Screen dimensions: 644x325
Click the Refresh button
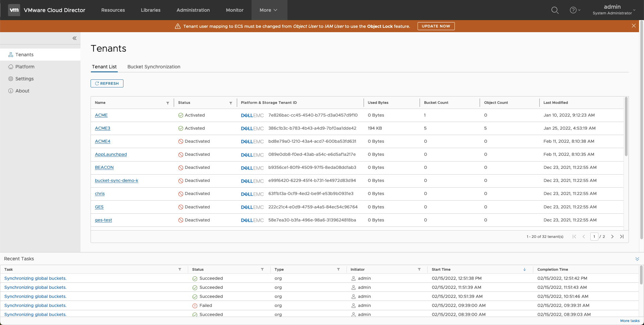click(x=107, y=83)
